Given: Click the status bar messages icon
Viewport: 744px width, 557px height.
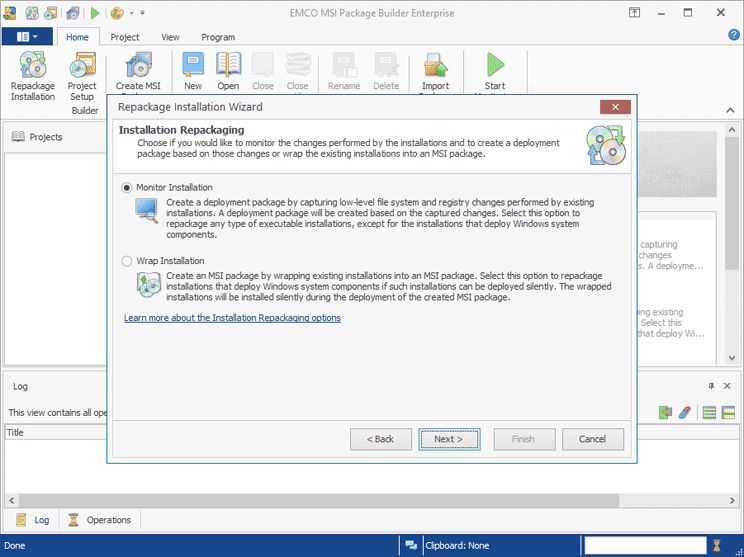Looking at the screenshot, I should coord(411,545).
